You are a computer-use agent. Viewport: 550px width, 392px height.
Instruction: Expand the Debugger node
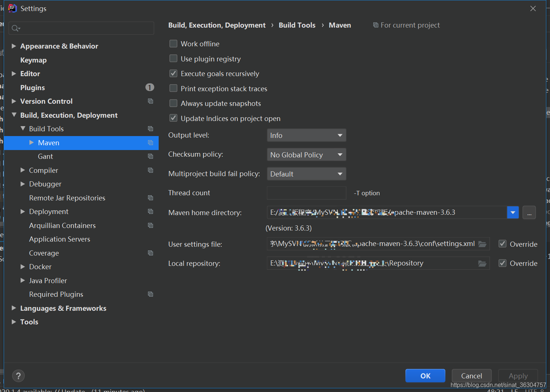tap(23, 184)
